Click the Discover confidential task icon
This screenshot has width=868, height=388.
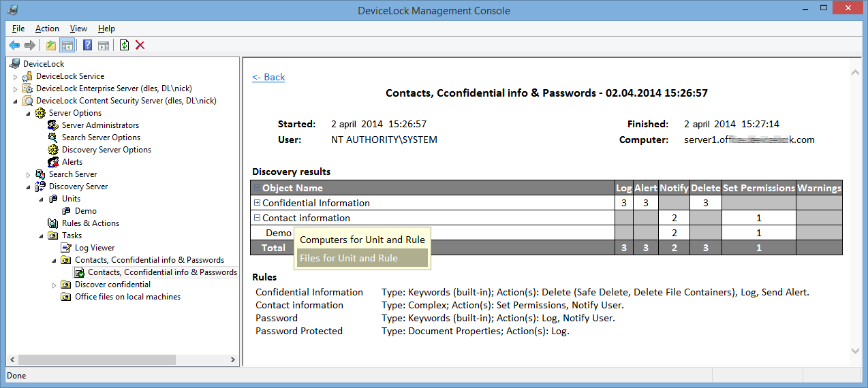(67, 285)
